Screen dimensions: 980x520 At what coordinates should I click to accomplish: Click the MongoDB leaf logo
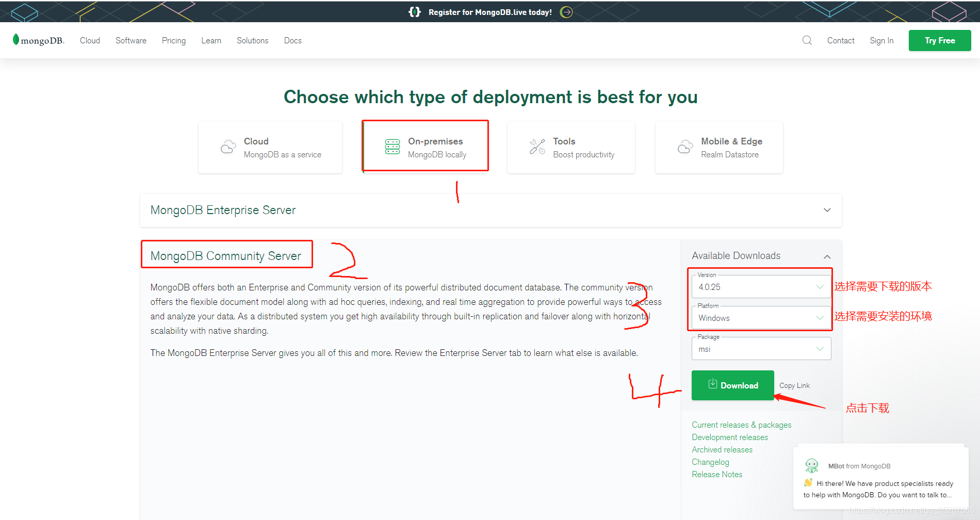point(16,39)
